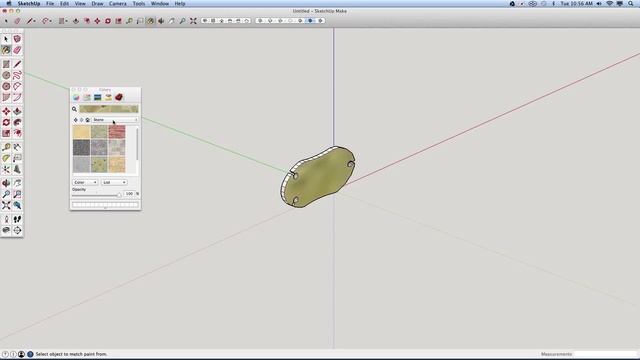The height and width of the screenshot is (360, 640).
Task: Select the tan sandstone texture thumbnail
Action: click(x=81, y=132)
